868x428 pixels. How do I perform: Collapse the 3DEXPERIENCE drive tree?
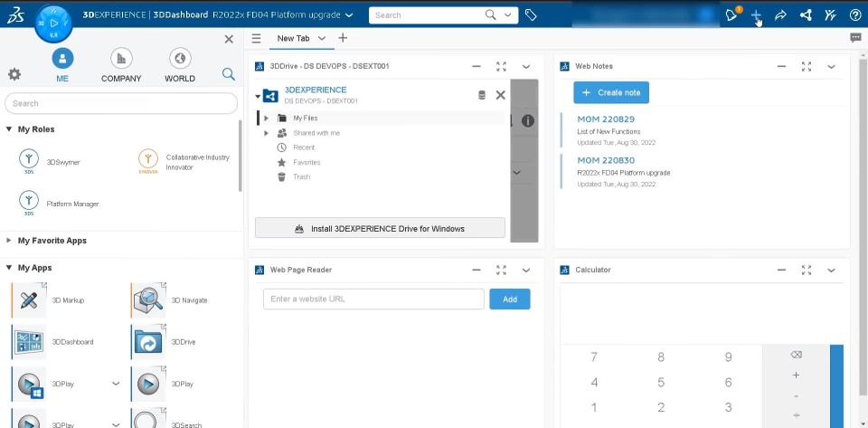[258, 96]
